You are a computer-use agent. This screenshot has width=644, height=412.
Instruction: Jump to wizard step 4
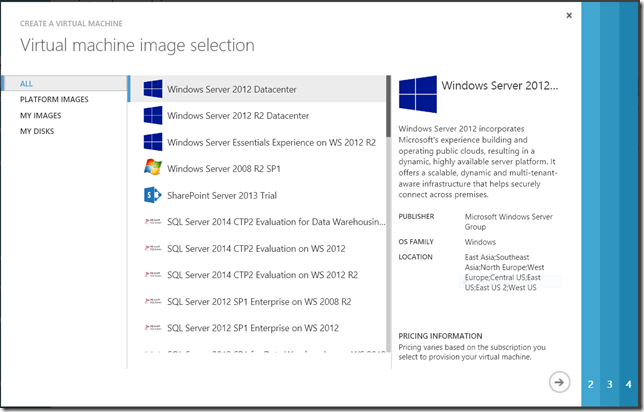point(628,384)
